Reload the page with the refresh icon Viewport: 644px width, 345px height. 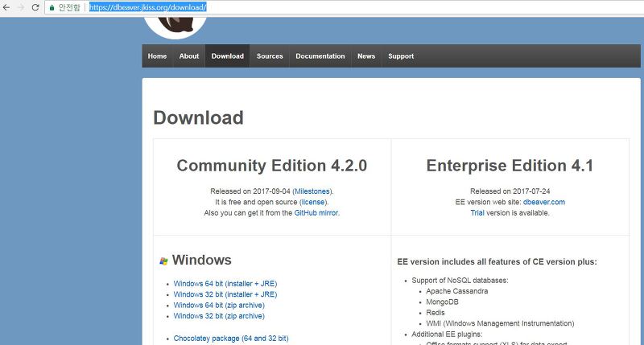click(x=35, y=7)
